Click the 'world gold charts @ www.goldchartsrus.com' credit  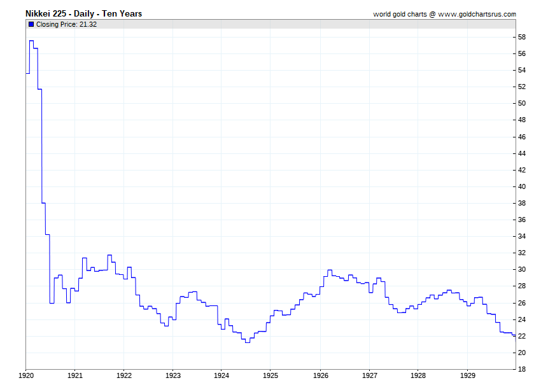(x=444, y=14)
